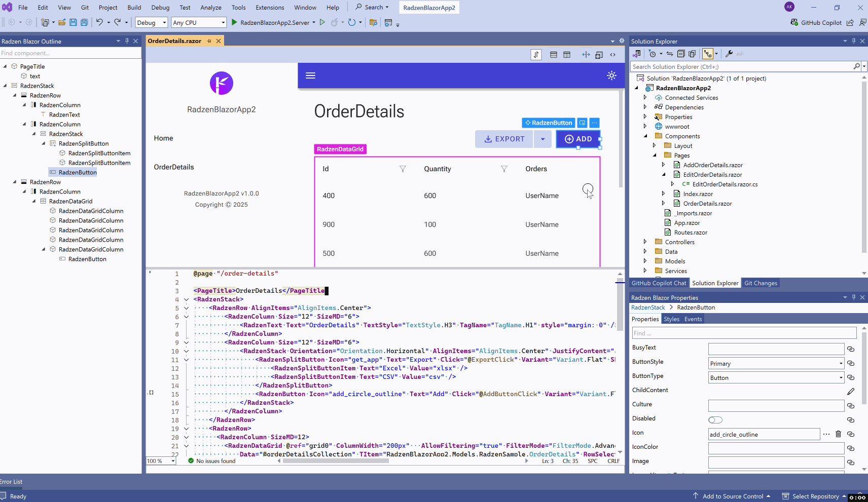868x502 pixels.
Task: Open the Export split button dropdown arrow
Action: [x=542, y=139]
